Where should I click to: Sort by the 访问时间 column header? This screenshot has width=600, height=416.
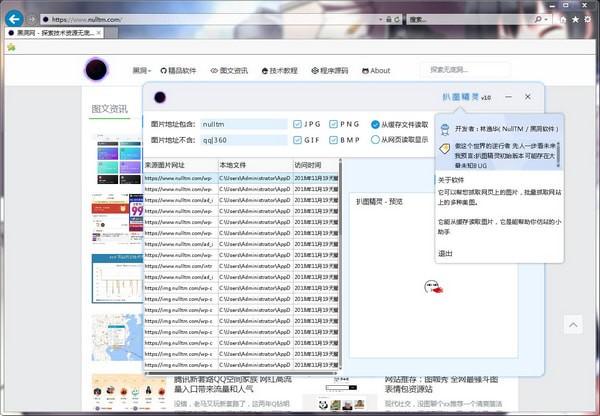coord(316,165)
